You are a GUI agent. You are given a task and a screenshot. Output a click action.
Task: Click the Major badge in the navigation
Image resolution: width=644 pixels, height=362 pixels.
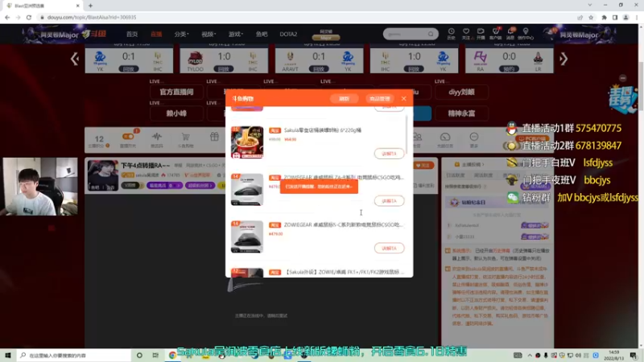click(x=326, y=38)
